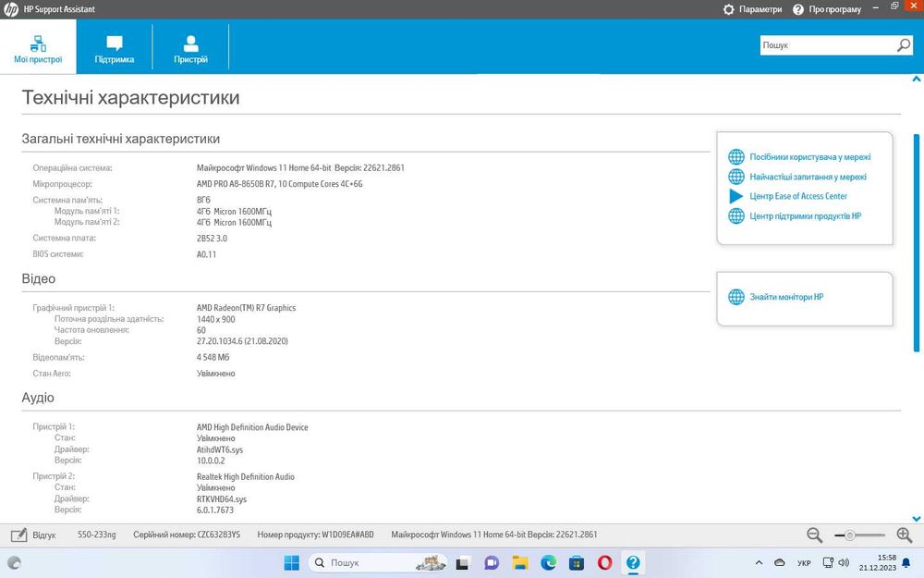Click the tray network icon
The image size is (924, 578).
(828, 562)
